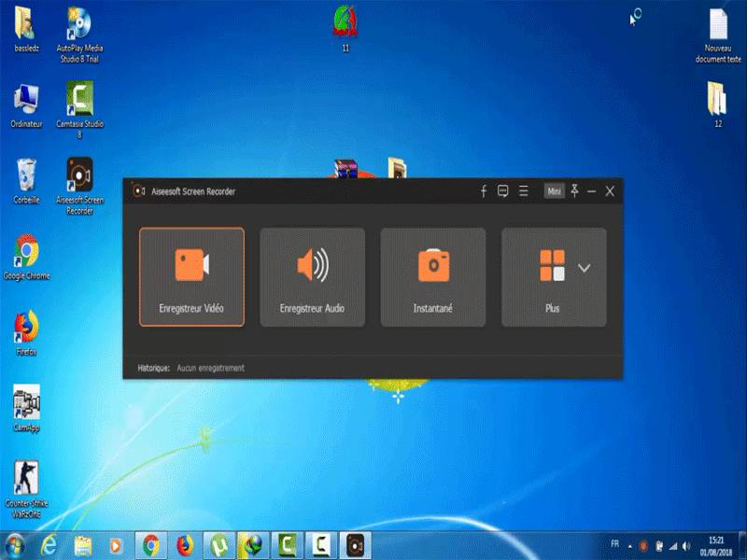This screenshot has width=747, height=560.
Task: Open the Plus tile
Action: (x=554, y=276)
